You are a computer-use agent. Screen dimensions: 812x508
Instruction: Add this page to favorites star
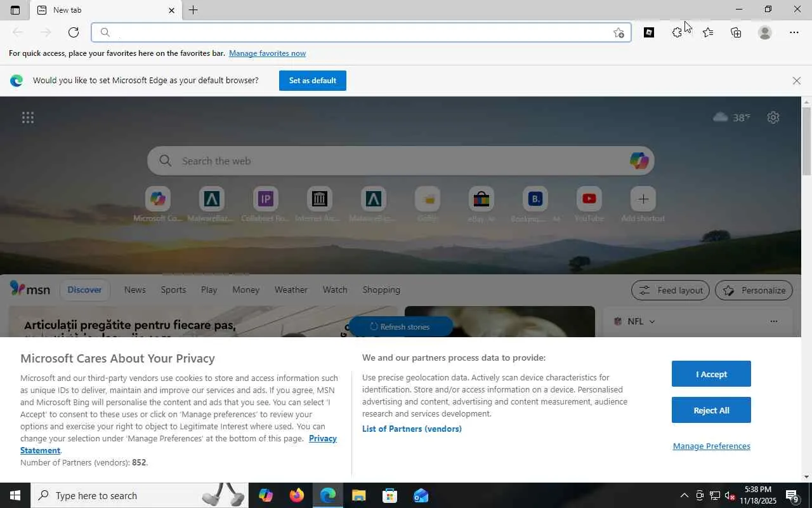pyautogui.click(x=619, y=32)
